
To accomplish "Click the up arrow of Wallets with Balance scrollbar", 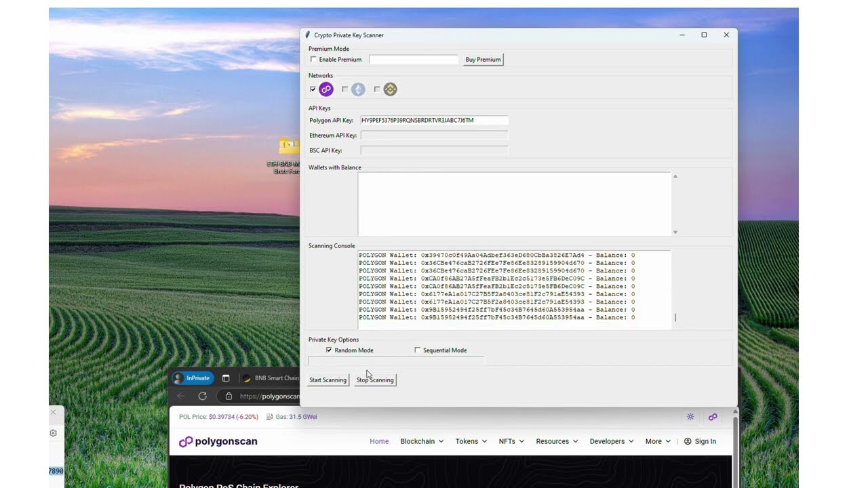I will tap(675, 176).
